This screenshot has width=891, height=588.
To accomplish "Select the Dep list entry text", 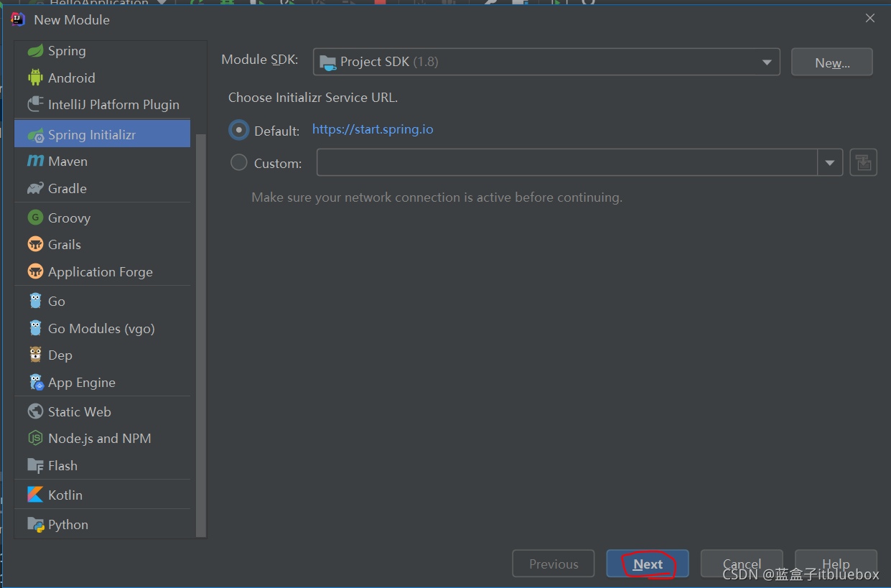I will pos(60,355).
